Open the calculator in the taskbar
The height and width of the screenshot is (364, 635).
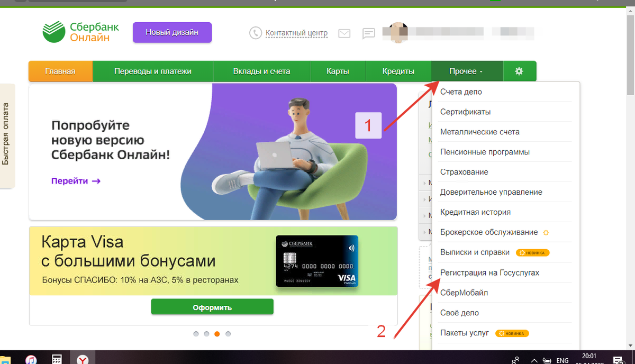coord(57,359)
